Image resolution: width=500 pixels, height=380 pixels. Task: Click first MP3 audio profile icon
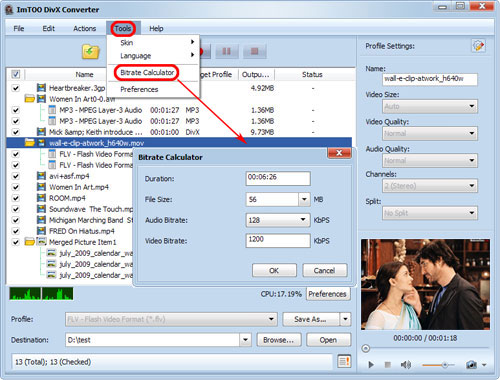coord(52,110)
